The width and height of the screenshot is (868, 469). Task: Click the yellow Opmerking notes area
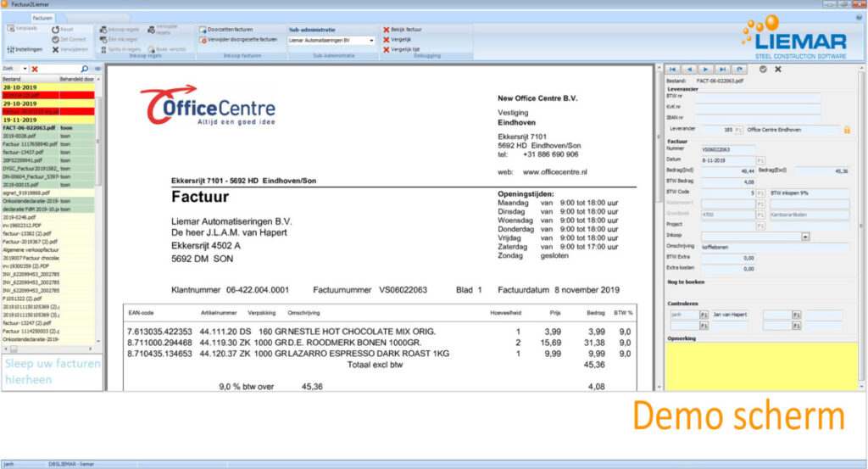761,366
